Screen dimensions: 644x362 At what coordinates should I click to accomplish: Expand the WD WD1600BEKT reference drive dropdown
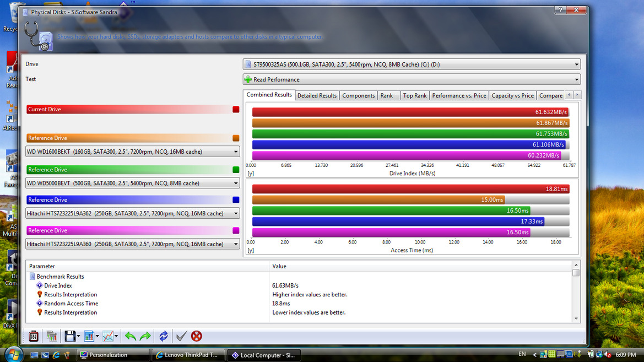coord(236,152)
